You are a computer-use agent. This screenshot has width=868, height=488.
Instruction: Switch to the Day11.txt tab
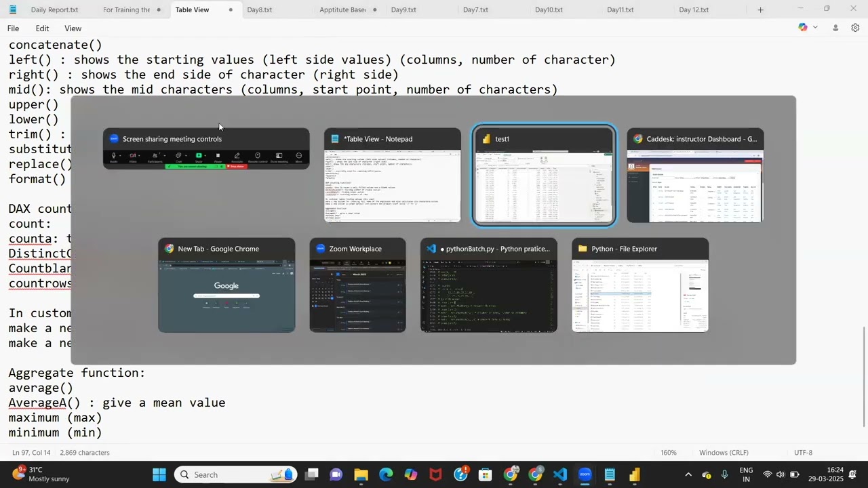(620, 9)
